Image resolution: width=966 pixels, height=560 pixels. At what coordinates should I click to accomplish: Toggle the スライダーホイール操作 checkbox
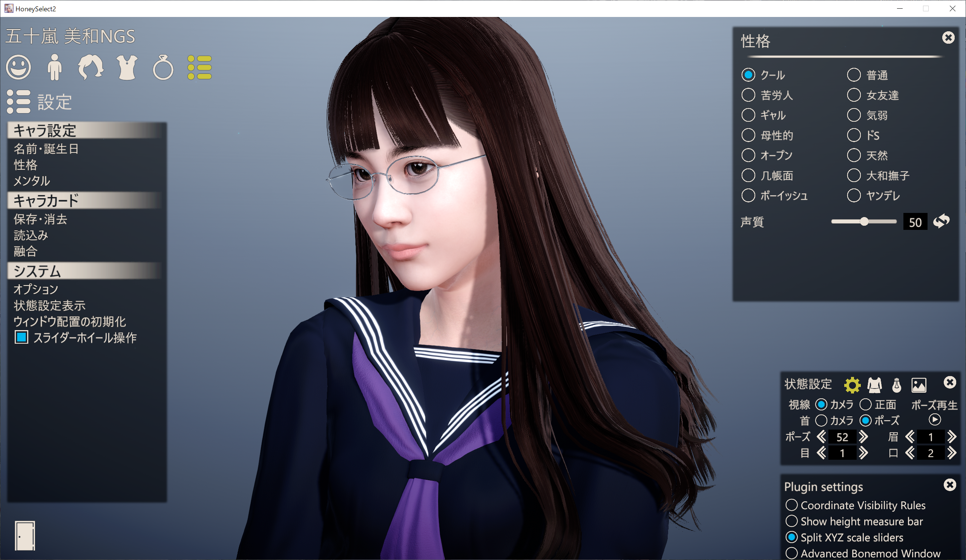(21, 337)
